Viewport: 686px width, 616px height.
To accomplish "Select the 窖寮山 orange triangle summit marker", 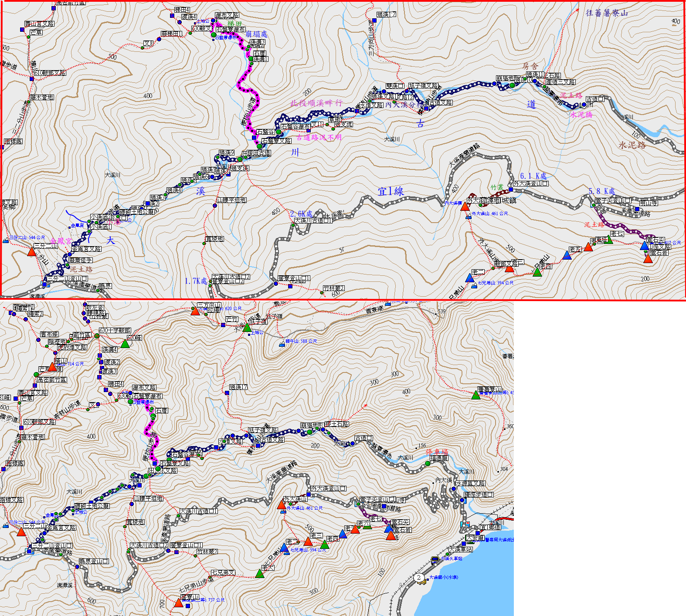I will (x=178, y=603).
